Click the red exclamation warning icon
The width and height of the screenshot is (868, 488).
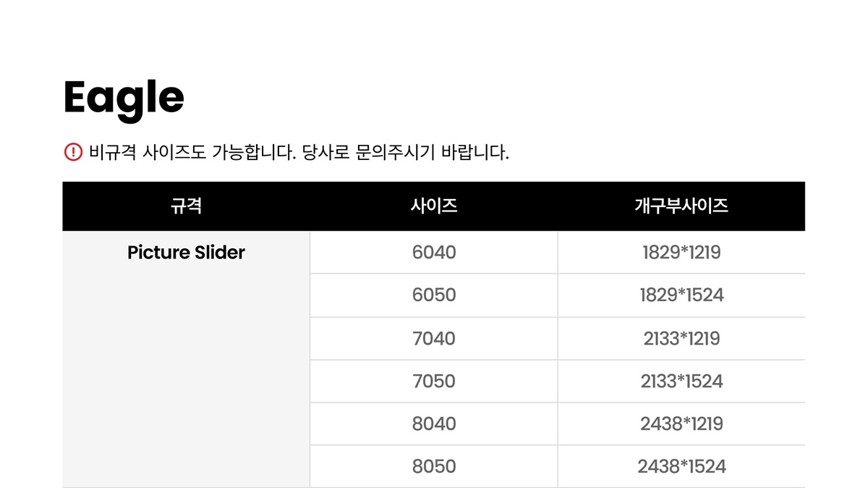(73, 152)
